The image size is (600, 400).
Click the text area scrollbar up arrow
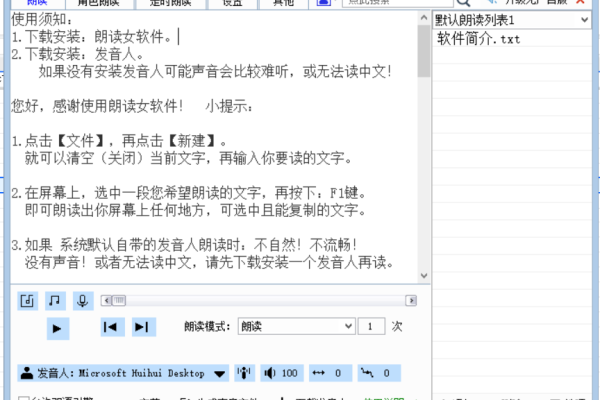point(424,18)
